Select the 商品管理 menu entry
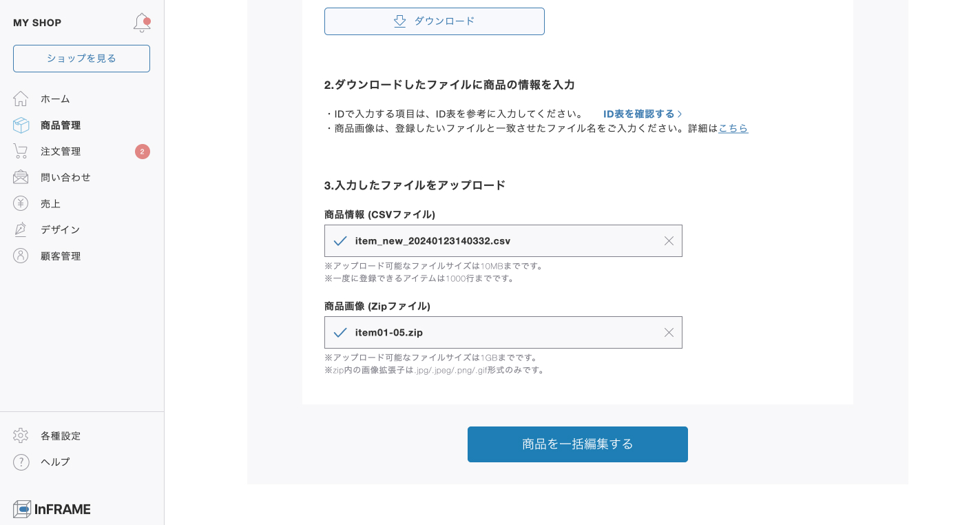The height and width of the screenshot is (525, 980). click(x=61, y=125)
